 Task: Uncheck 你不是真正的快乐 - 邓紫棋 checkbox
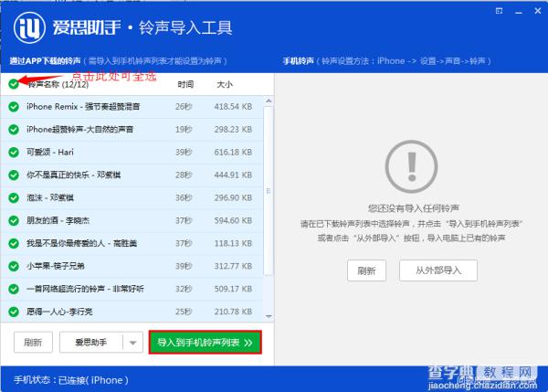[x=14, y=175]
